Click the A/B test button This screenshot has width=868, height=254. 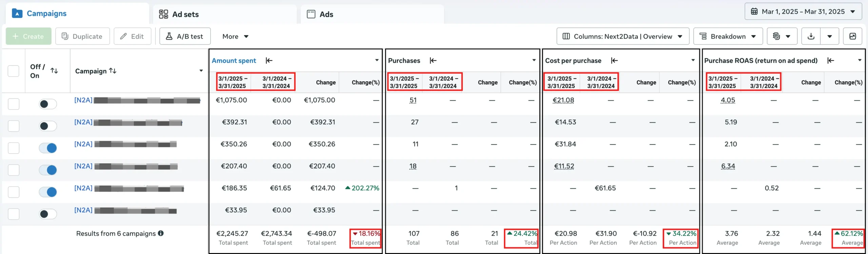point(185,36)
